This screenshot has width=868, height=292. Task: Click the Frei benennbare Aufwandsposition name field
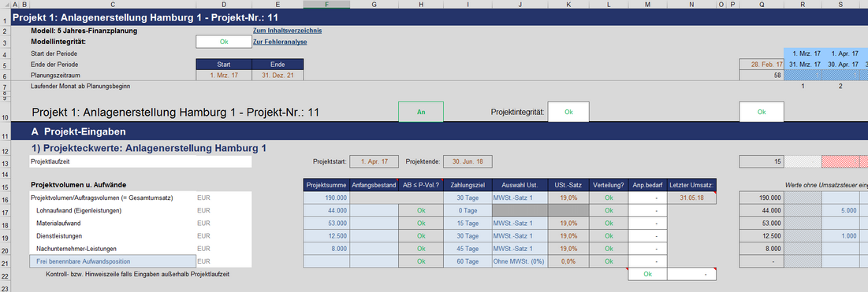(113, 261)
